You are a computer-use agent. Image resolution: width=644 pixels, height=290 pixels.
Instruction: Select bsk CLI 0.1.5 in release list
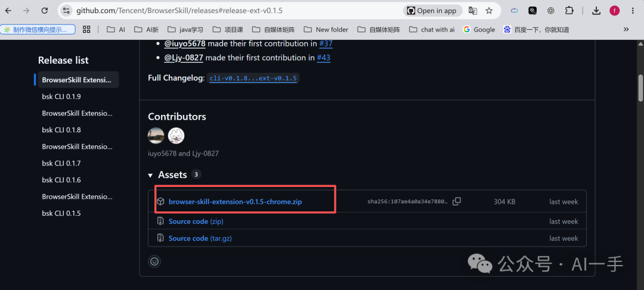(x=61, y=213)
